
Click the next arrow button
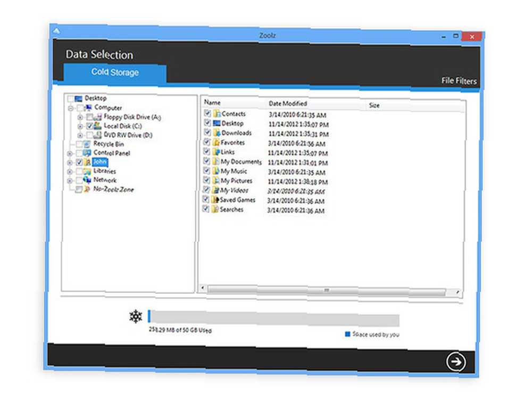456,362
